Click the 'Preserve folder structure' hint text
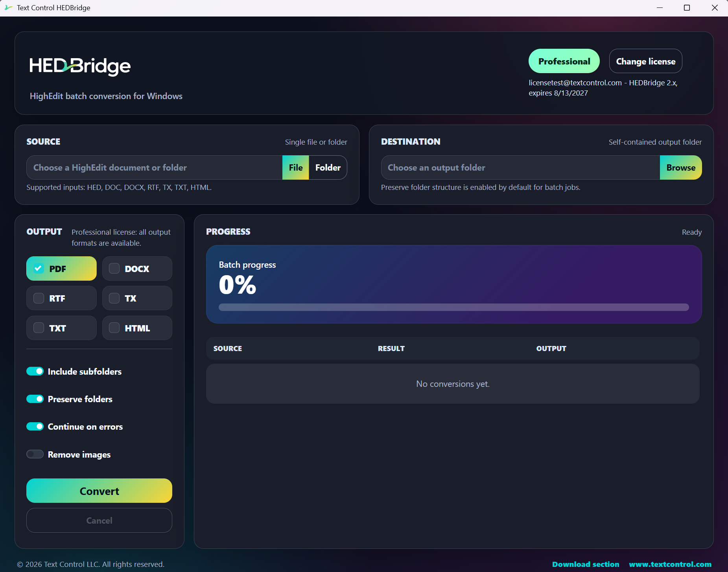 pos(481,188)
